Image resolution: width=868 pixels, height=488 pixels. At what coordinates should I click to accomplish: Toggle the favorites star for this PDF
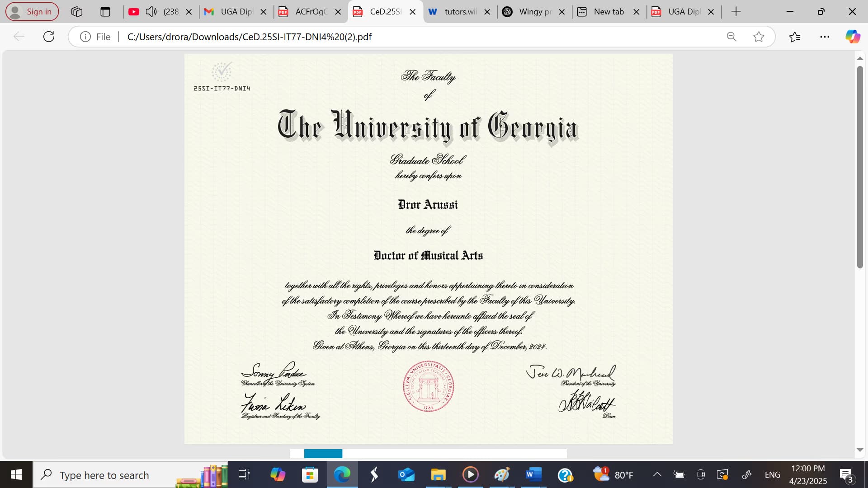click(759, 37)
